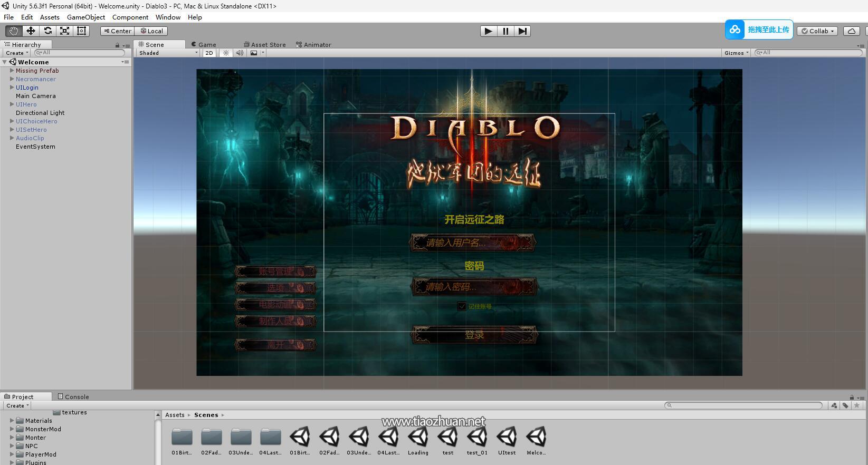Switch to the Asset Store tab
The image size is (868, 465).
265,45
